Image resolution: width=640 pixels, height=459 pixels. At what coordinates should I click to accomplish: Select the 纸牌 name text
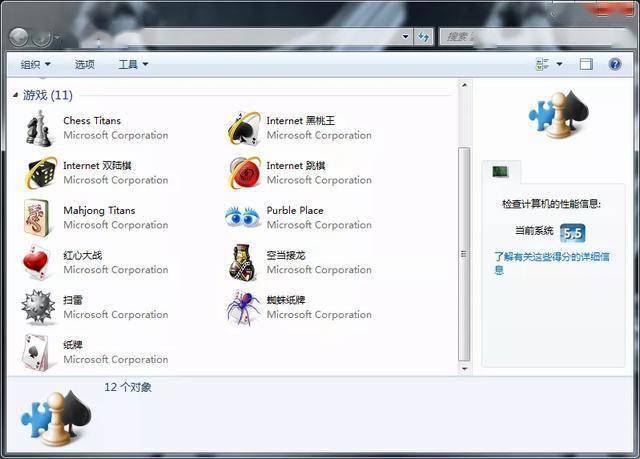point(73,345)
